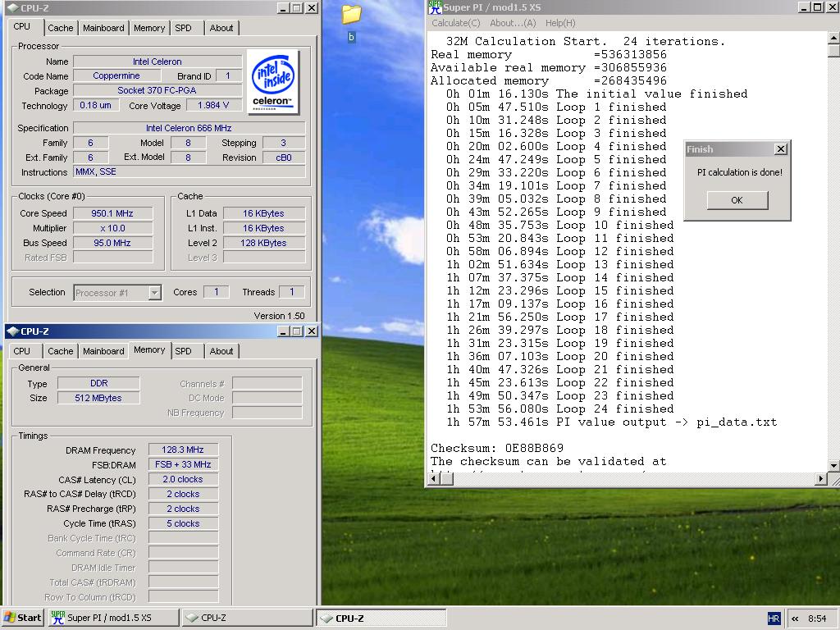Activate the first CPU-Z taskbar button
The image size is (840, 630).
247,618
